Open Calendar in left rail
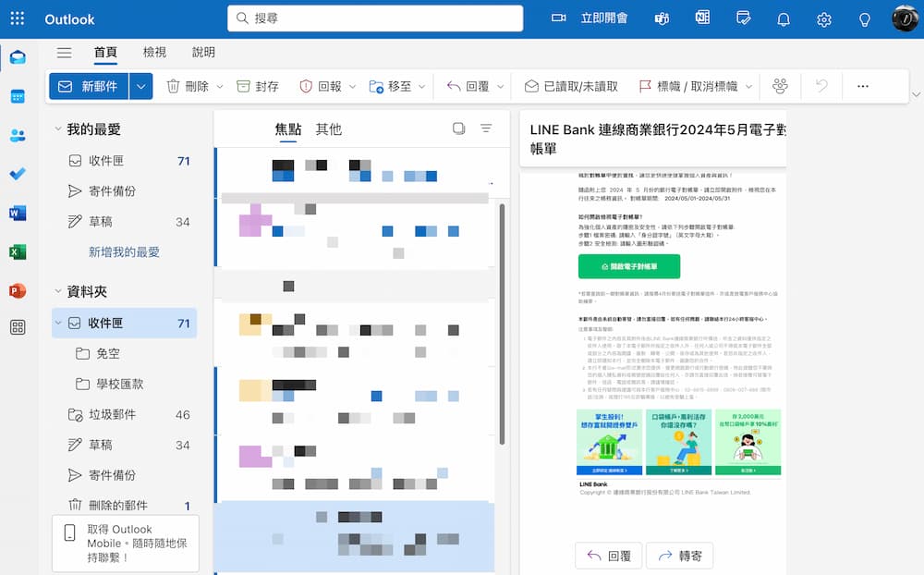This screenshot has width=924, height=575. (x=18, y=96)
